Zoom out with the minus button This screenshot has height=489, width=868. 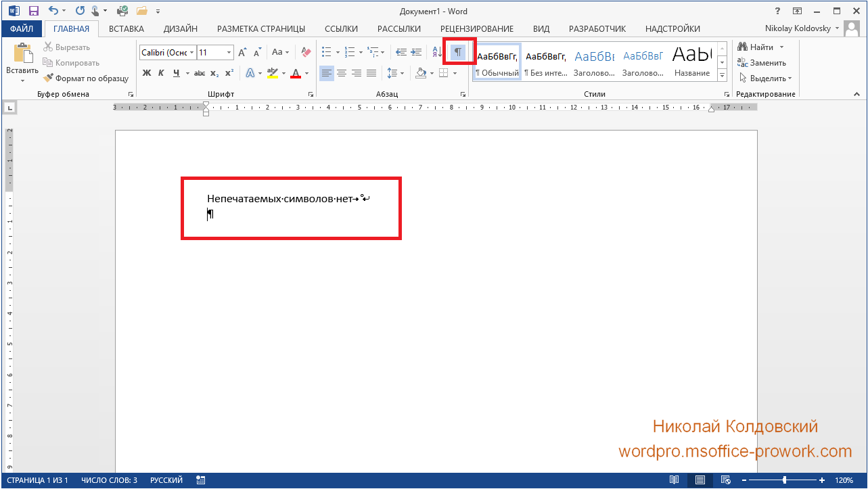pos(744,480)
